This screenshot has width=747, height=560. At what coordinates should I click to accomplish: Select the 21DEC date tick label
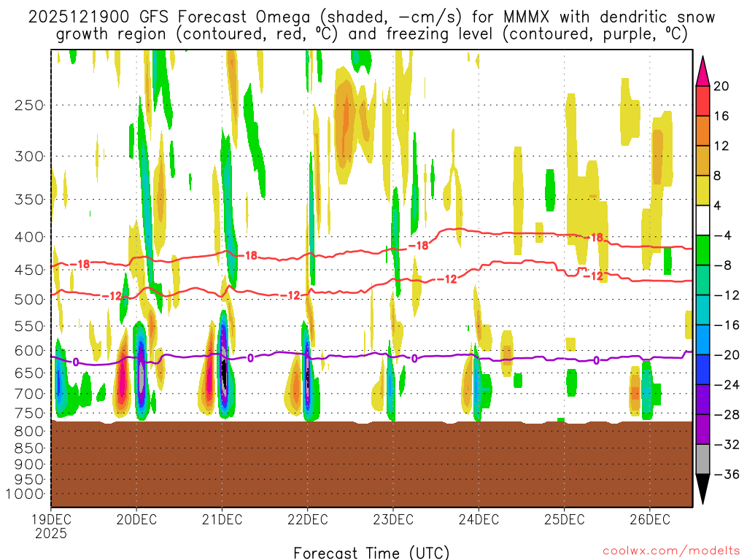[222, 519]
